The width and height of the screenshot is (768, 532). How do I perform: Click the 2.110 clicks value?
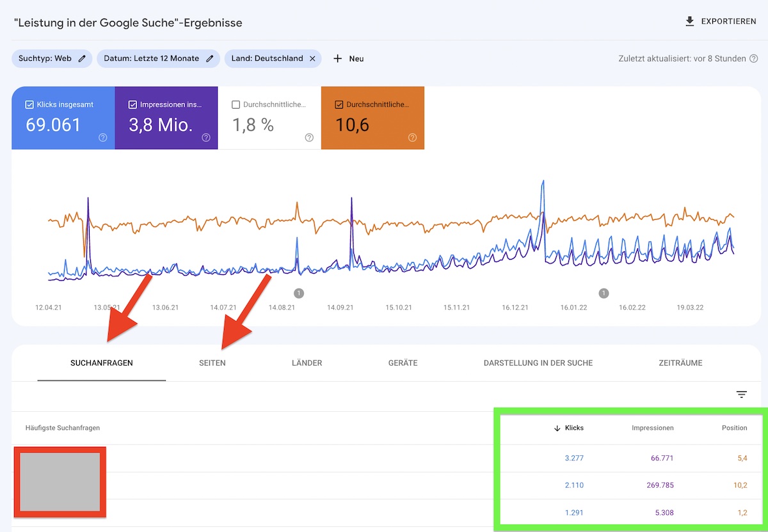tap(574, 485)
